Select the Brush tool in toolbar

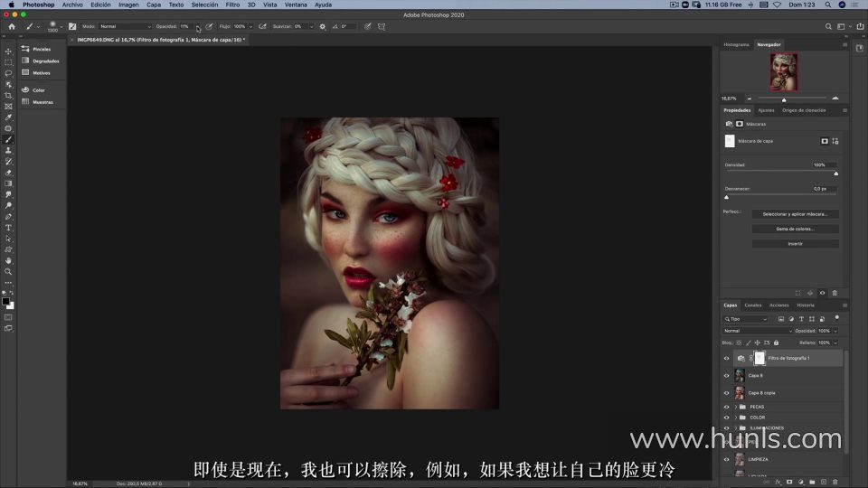(x=8, y=139)
